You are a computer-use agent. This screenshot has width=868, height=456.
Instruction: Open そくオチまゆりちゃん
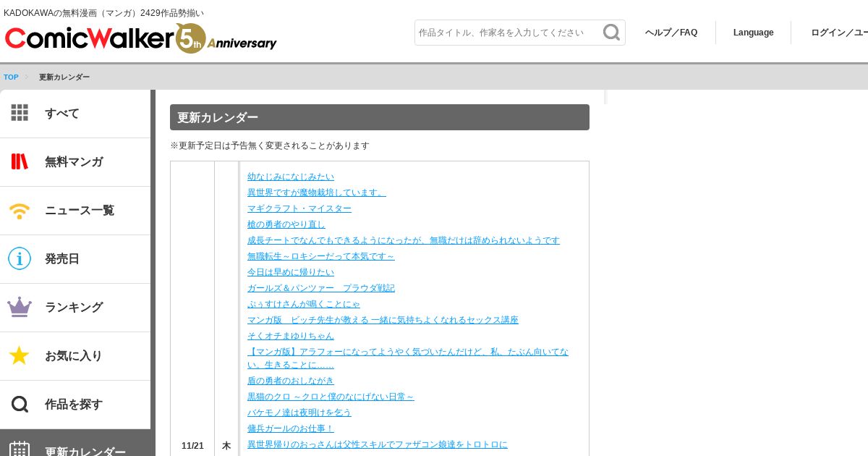291,336
